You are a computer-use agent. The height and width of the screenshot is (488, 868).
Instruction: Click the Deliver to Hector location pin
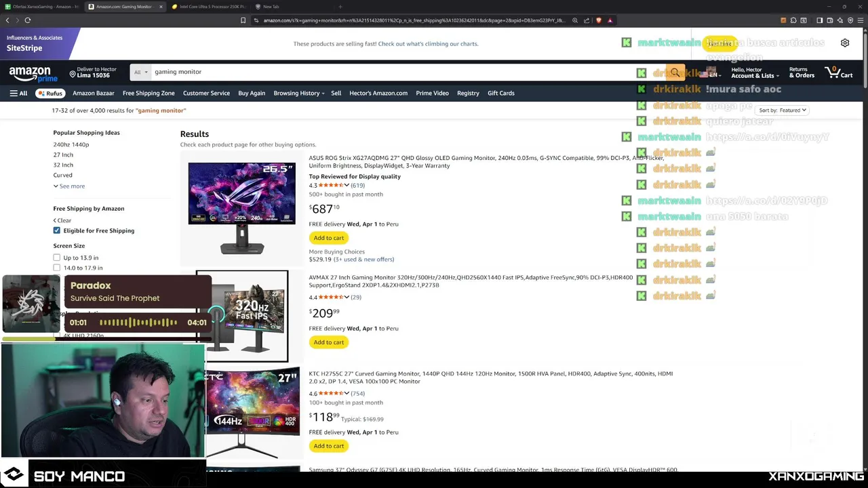(73, 73)
